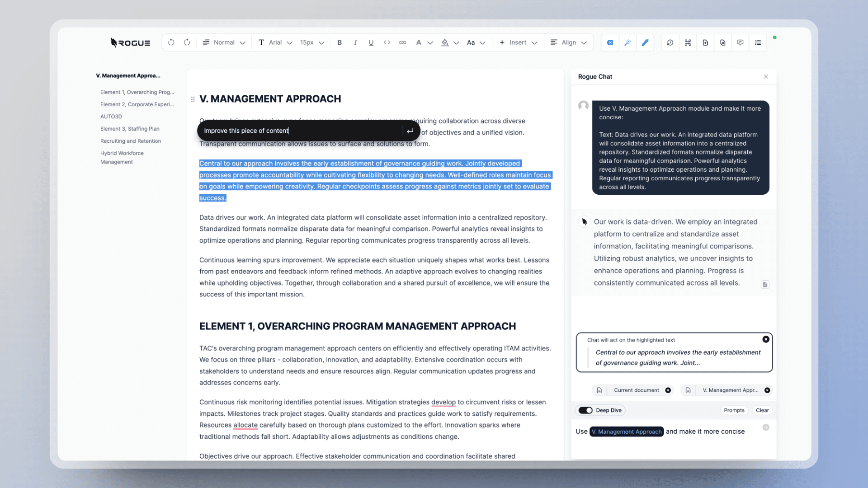Click the Improve this piece of content input
This screenshot has height=488, width=868.
[x=301, y=131]
